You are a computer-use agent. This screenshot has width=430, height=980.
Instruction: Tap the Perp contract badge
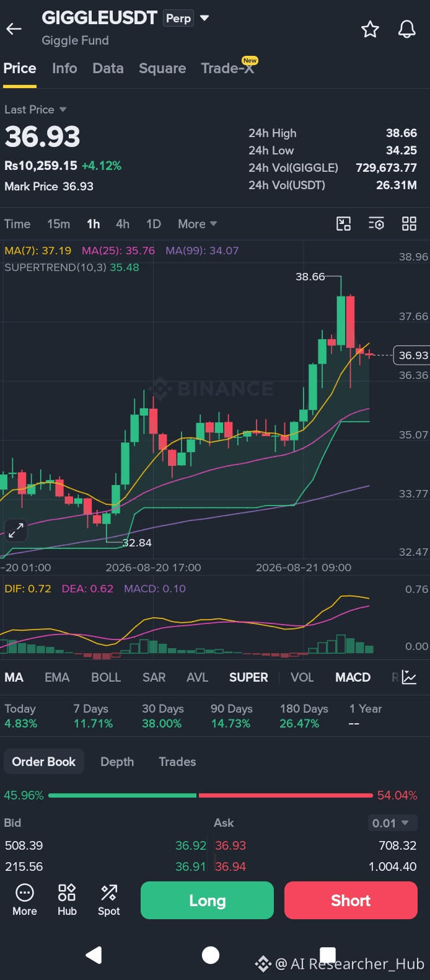[178, 19]
